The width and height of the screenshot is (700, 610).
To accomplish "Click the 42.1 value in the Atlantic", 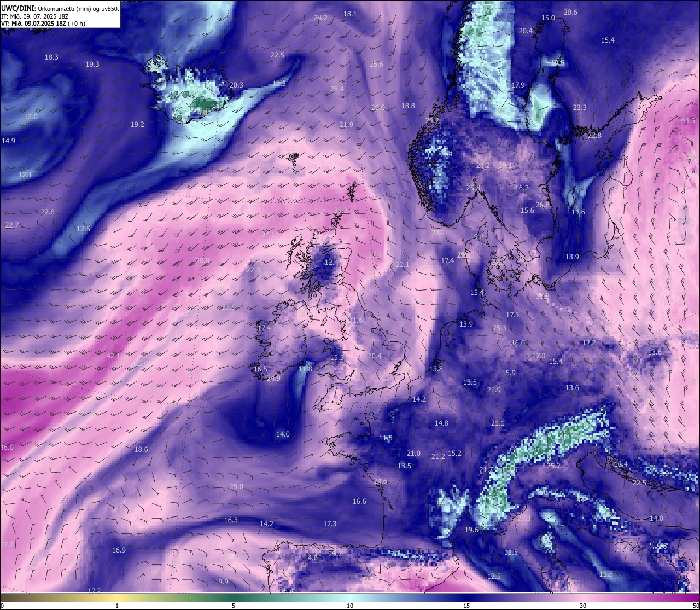I will click(x=113, y=356).
